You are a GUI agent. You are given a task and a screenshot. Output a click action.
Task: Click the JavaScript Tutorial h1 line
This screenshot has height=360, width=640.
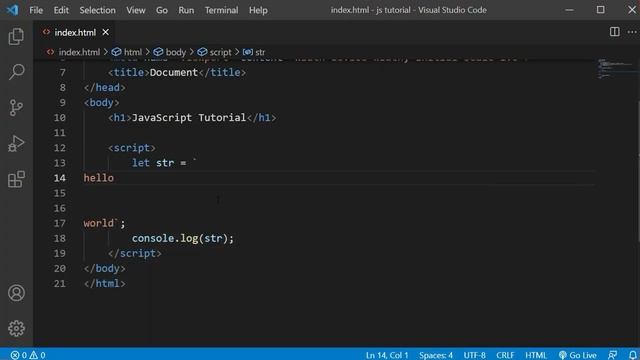pos(192,118)
